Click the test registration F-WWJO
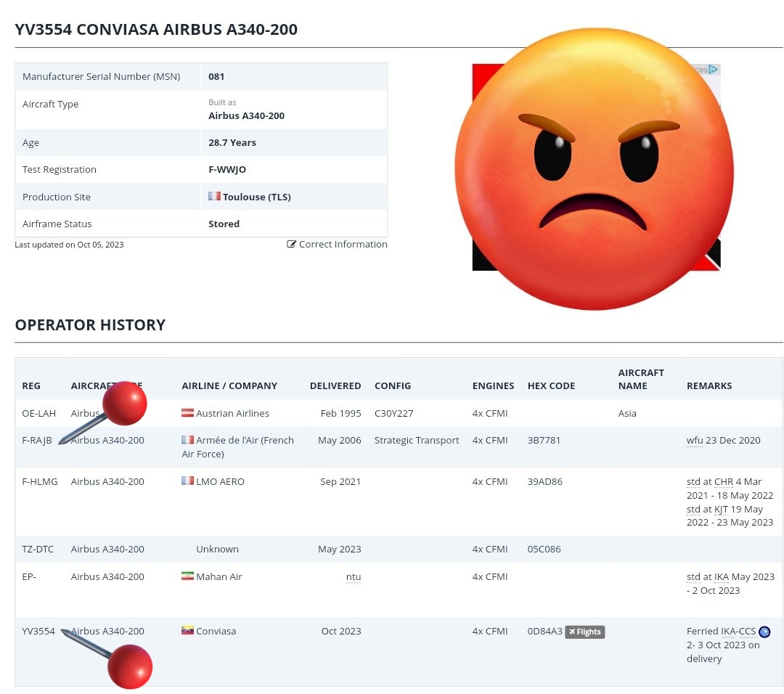The image size is (784, 694). [x=227, y=169]
